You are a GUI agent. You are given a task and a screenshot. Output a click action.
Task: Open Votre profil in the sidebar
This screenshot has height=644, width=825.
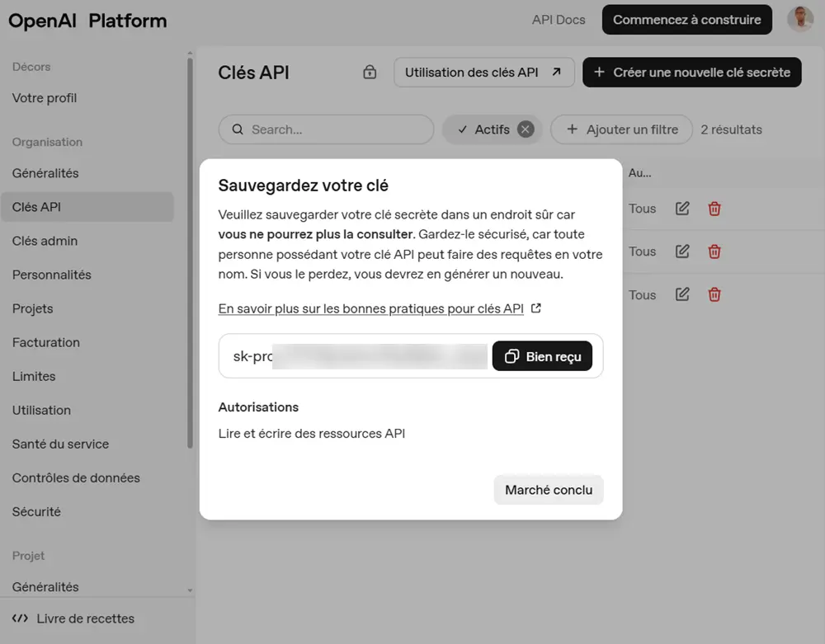point(45,98)
